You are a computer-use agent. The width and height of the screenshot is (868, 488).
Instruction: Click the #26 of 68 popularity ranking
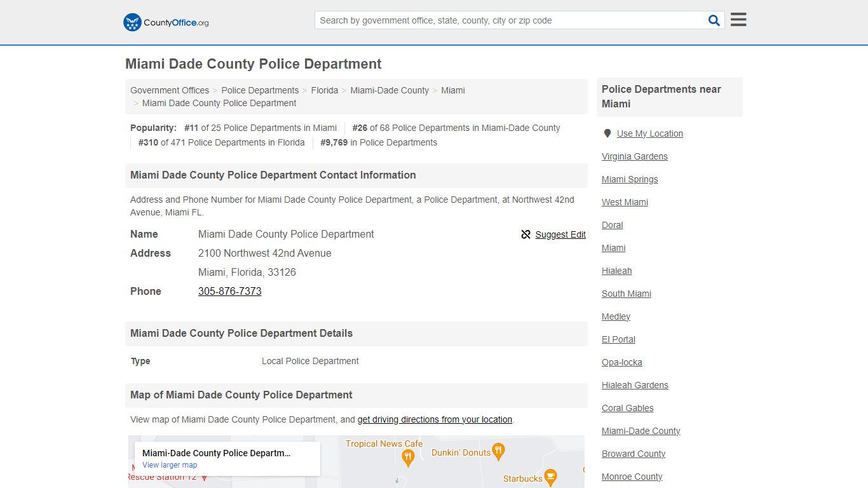[x=456, y=128]
